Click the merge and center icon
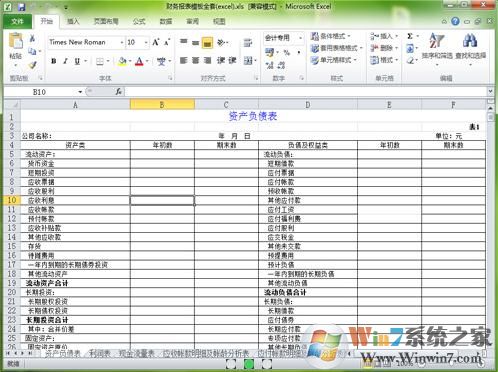498x372 pixels. click(248, 60)
